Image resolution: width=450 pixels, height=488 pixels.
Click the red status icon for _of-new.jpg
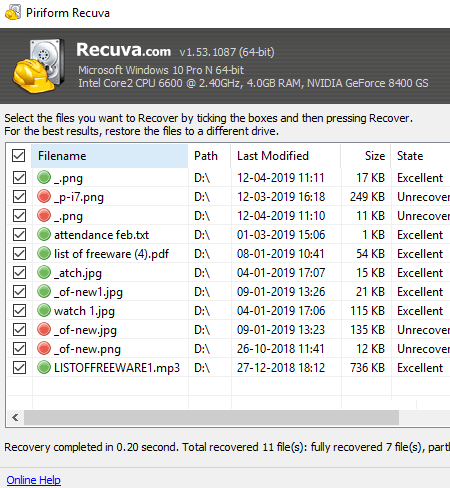44,329
